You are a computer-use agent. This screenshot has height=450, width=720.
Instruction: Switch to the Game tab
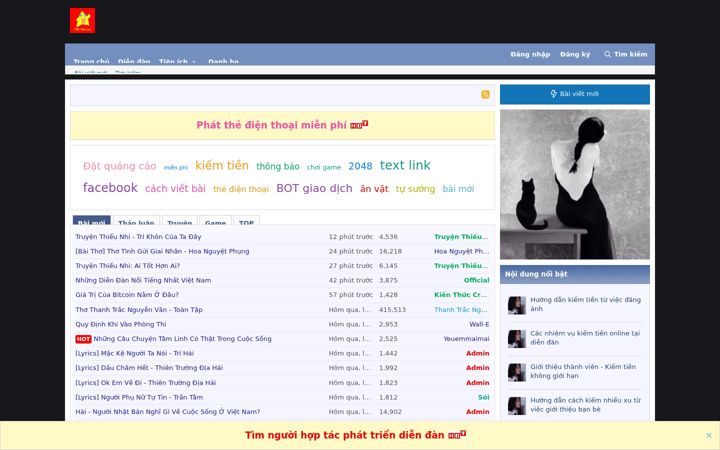(x=215, y=220)
